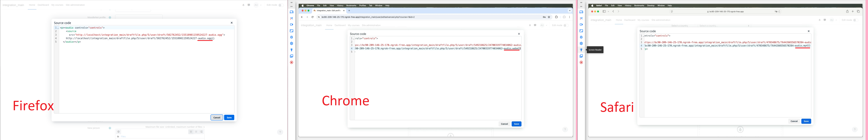Open Chrome's three-dot menu icon
The width and height of the screenshot is (868, 140).
point(570,17)
